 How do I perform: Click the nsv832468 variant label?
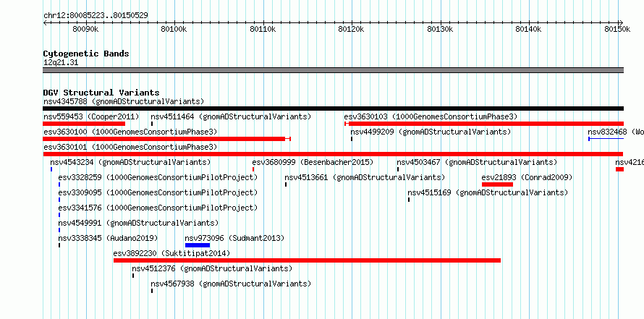616,132
